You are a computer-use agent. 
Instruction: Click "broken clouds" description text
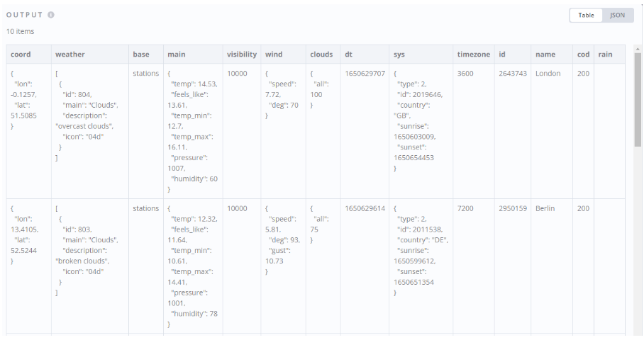pyautogui.click(x=82, y=261)
